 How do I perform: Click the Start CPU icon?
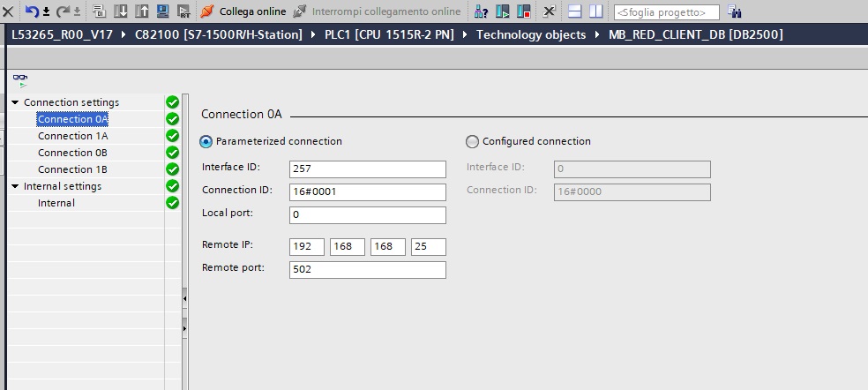[x=503, y=11]
